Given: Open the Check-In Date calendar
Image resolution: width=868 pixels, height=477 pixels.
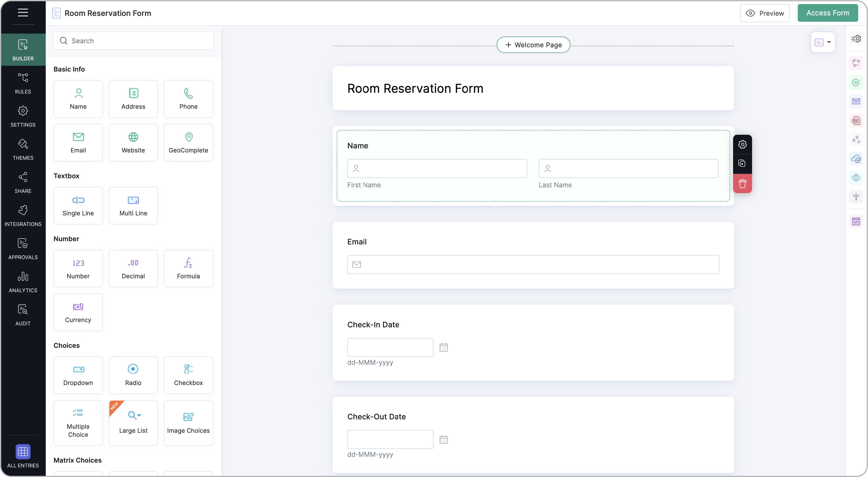Looking at the screenshot, I should (444, 348).
